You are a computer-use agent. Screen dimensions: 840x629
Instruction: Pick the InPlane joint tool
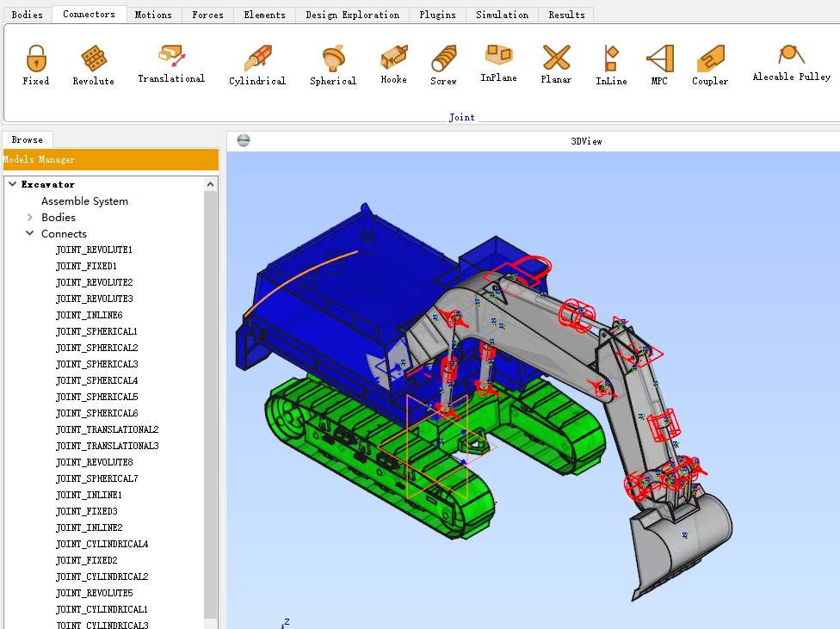(x=499, y=63)
